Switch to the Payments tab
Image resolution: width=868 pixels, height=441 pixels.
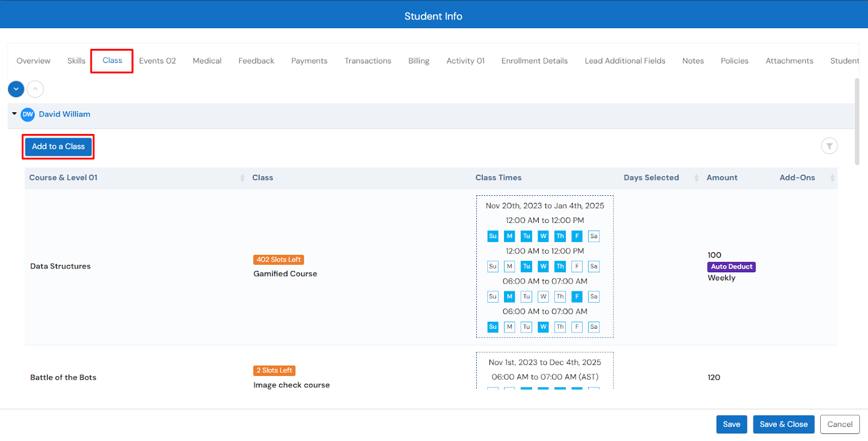pos(309,61)
